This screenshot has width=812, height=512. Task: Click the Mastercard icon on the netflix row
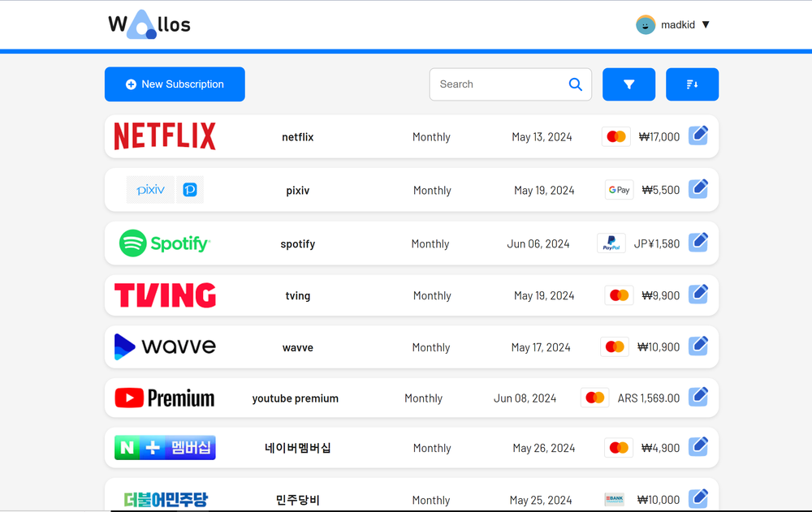615,136
